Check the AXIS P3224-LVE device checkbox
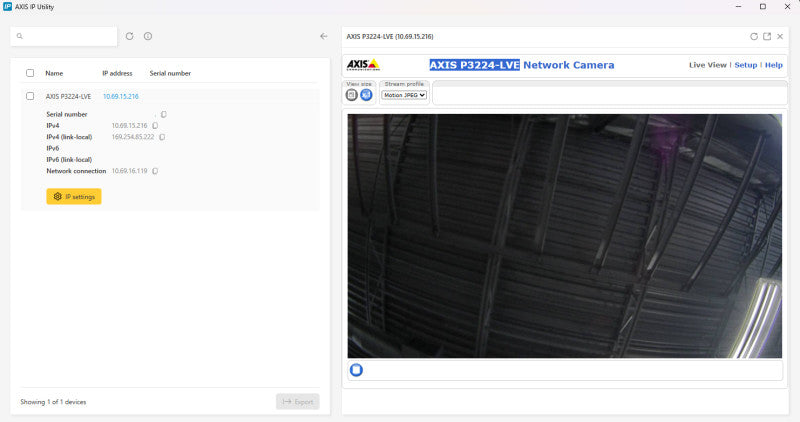800x422 pixels. (30, 96)
